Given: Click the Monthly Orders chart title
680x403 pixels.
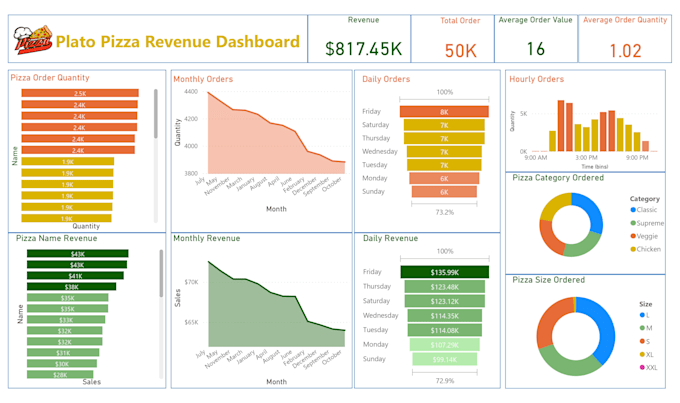Looking at the screenshot, I should (x=203, y=79).
